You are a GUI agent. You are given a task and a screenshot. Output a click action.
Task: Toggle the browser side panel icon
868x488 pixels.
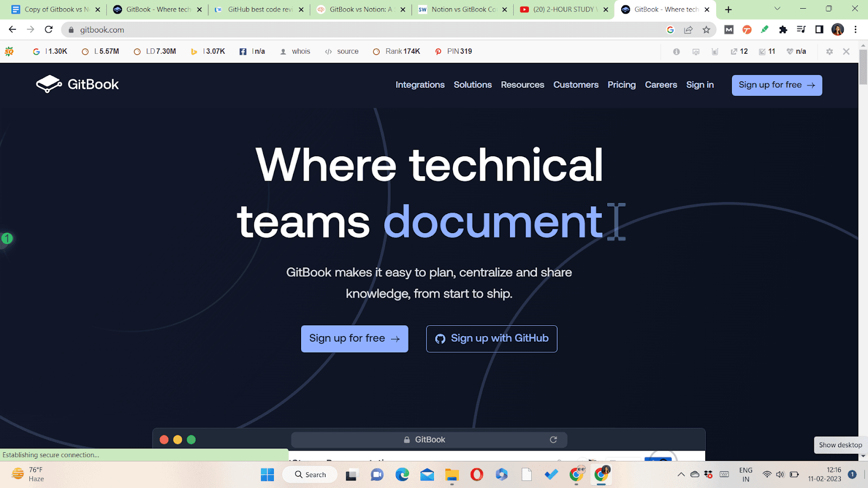tap(819, 30)
